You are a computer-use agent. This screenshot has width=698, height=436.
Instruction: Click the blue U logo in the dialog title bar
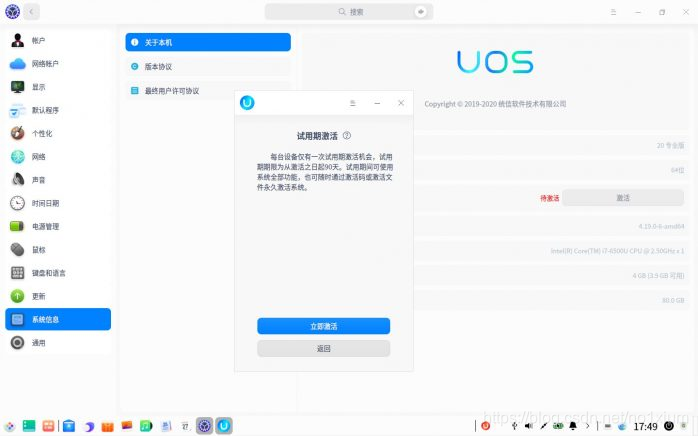pyautogui.click(x=247, y=103)
